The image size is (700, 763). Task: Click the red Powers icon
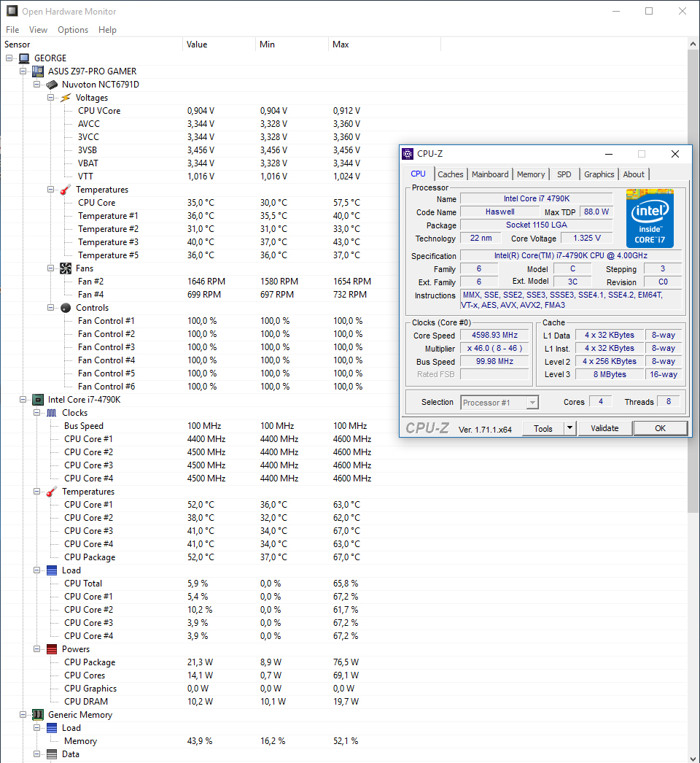pyautogui.click(x=52, y=650)
